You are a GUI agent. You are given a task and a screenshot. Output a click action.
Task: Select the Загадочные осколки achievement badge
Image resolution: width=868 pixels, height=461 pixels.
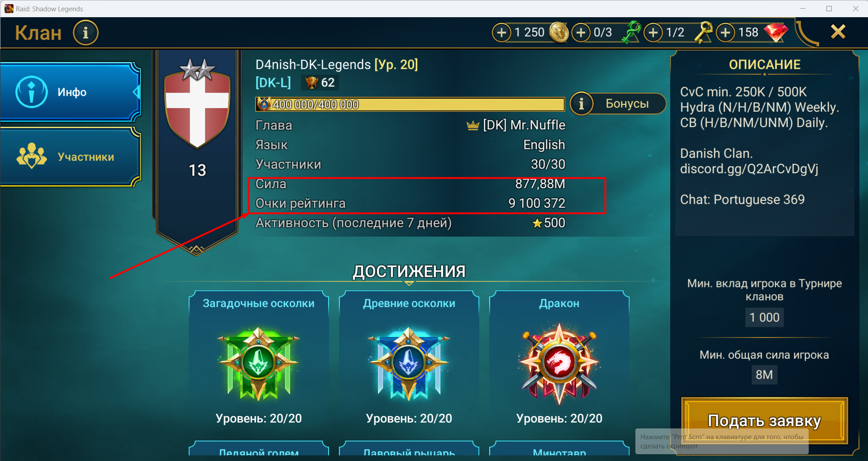pyautogui.click(x=258, y=363)
